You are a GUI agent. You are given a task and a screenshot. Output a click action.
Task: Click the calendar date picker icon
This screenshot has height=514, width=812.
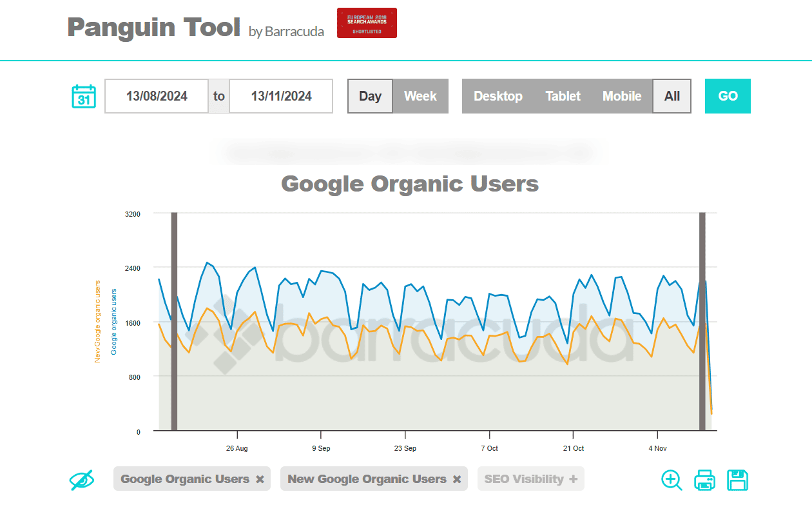point(84,96)
